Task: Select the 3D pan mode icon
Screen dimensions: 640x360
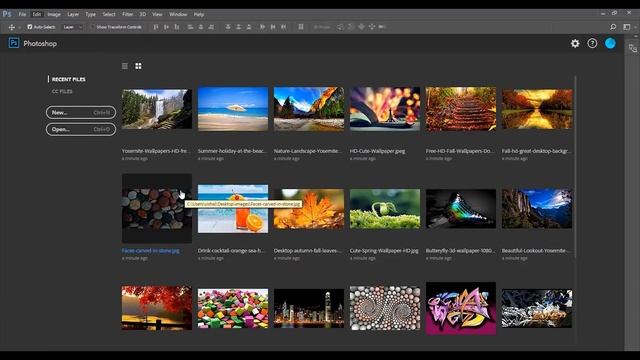Action: (x=361, y=27)
